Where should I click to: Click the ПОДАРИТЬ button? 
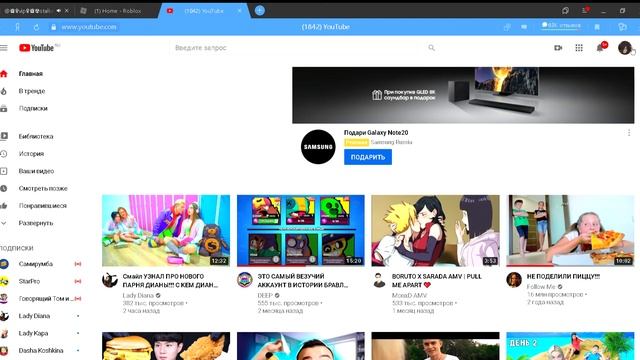coord(368,157)
